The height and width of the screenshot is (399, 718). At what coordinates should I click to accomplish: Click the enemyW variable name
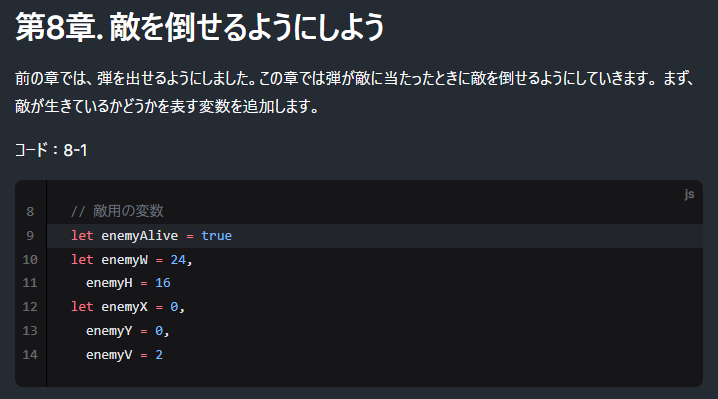coord(125,260)
